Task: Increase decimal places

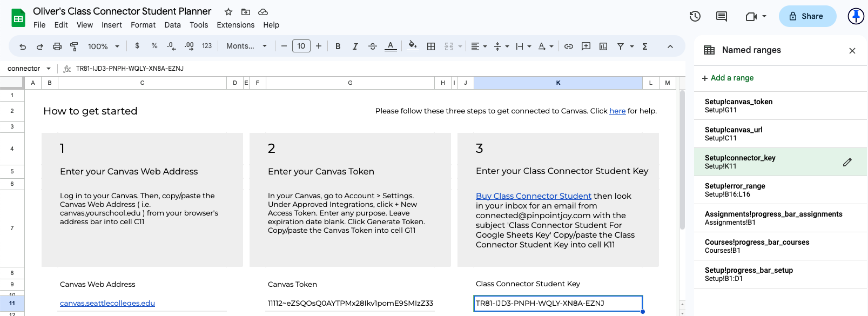Action: pyautogui.click(x=189, y=46)
